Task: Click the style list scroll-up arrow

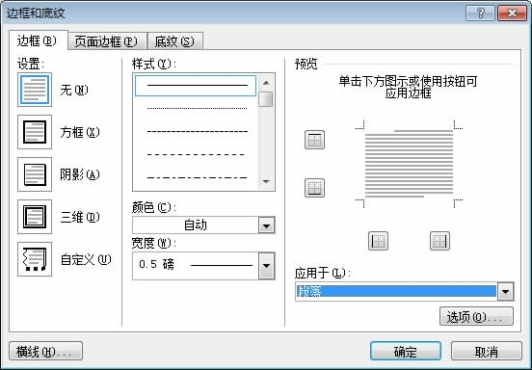Action: pos(266,82)
